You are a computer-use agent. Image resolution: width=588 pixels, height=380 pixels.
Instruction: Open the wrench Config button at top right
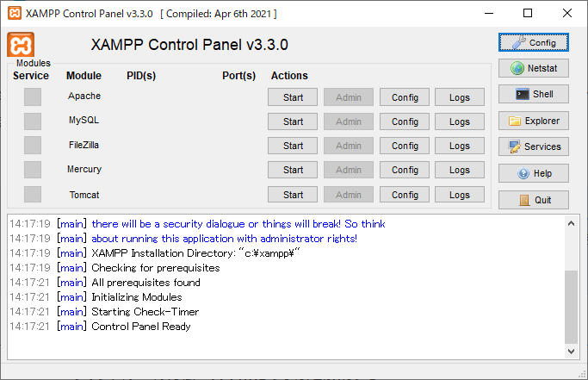[x=533, y=42]
